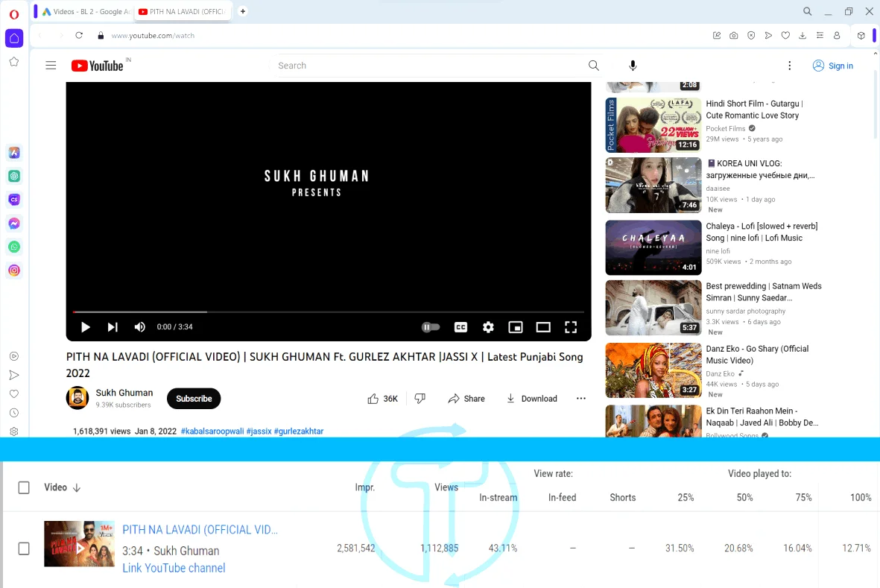The width and height of the screenshot is (880, 588).
Task: Click the 43.11% in-stream view rate value
Action: click(502, 549)
